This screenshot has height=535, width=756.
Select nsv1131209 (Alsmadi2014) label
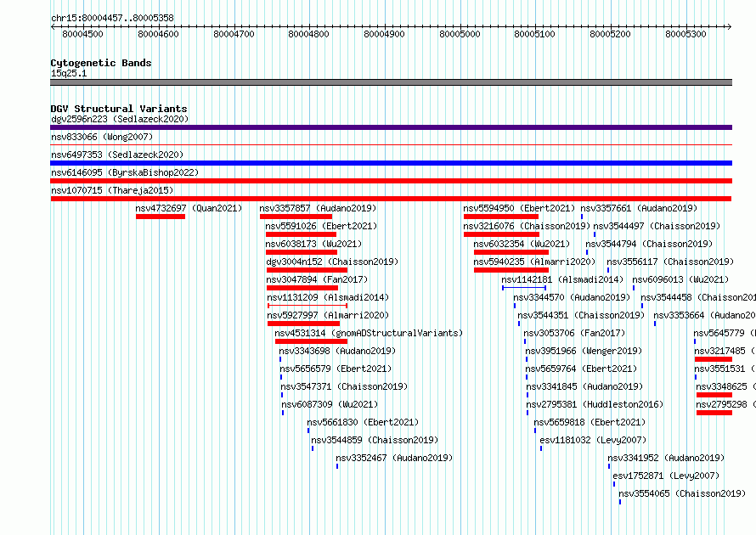click(x=328, y=297)
